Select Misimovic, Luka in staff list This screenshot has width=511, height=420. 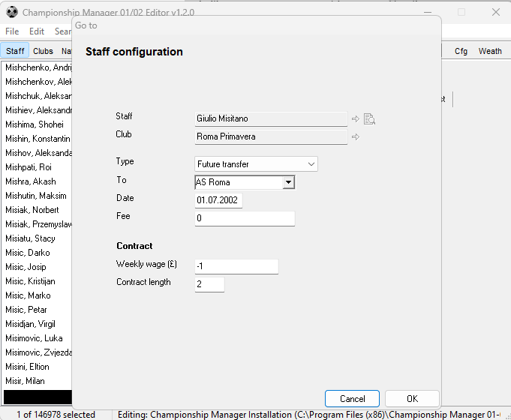point(38,338)
